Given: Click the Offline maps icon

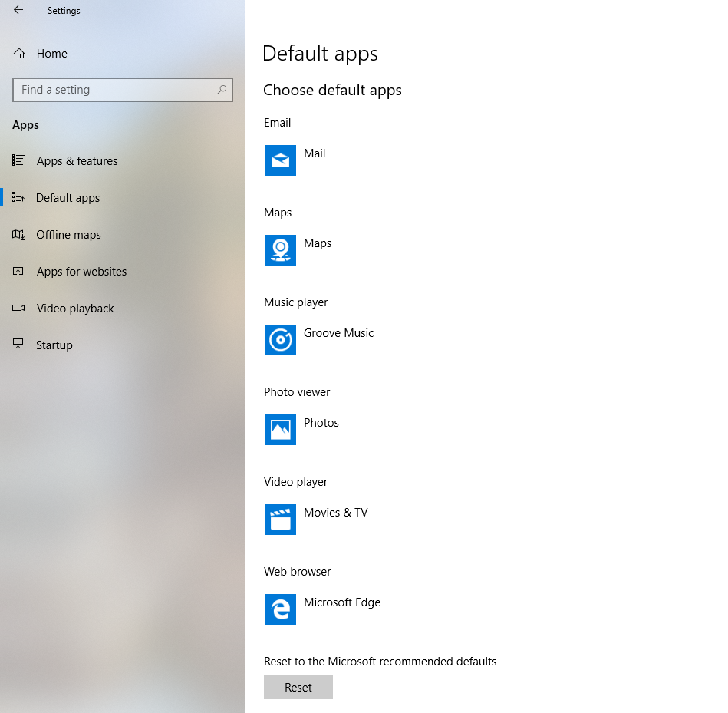Looking at the screenshot, I should 18,235.
